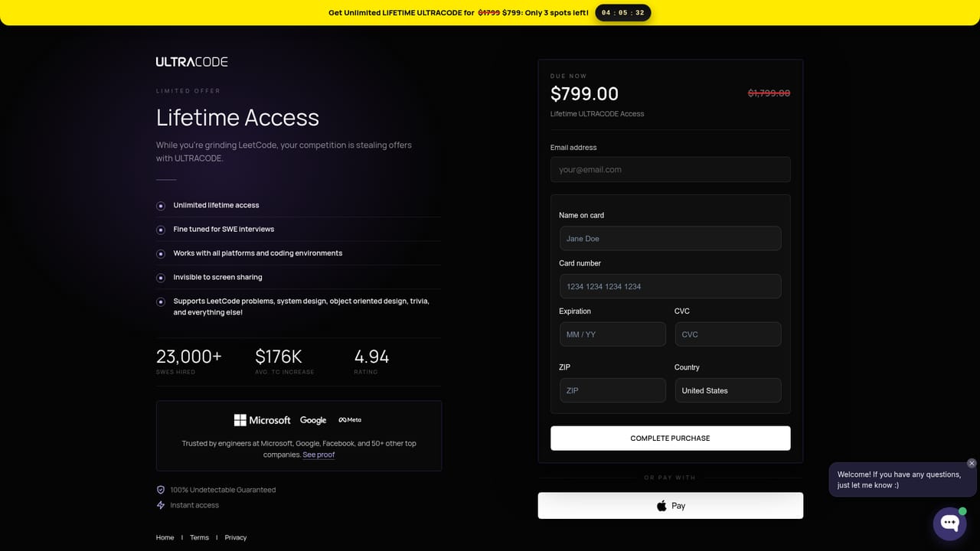Click the Expiration MM / YY field
Image resolution: width=980 pixels, height=551 pixels.
(612, 334)
